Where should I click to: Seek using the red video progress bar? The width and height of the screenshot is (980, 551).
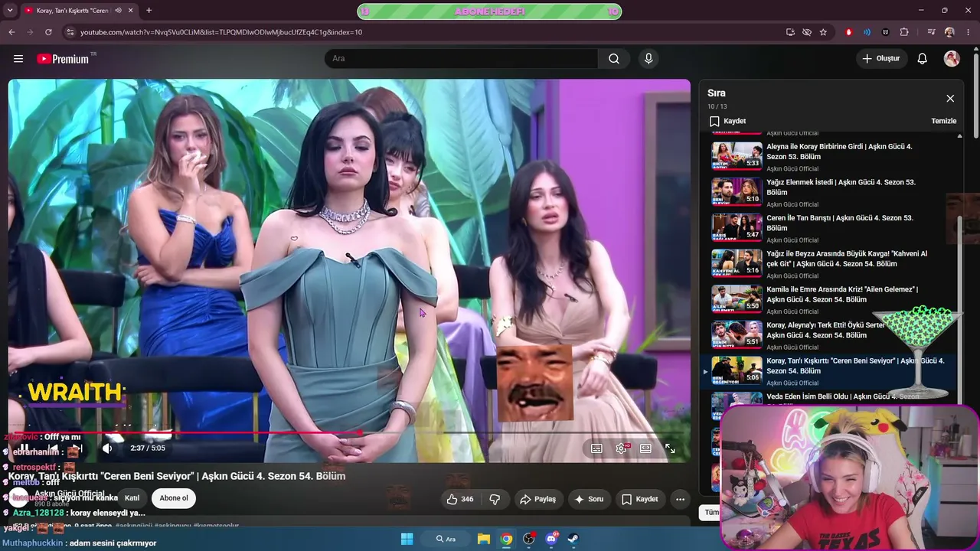tap(348, 433)
